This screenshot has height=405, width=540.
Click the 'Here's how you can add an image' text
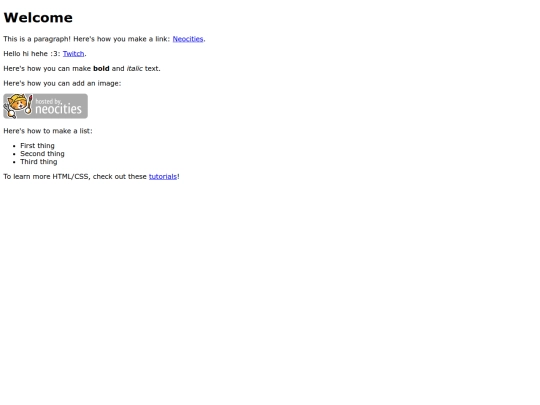(62, 83)
